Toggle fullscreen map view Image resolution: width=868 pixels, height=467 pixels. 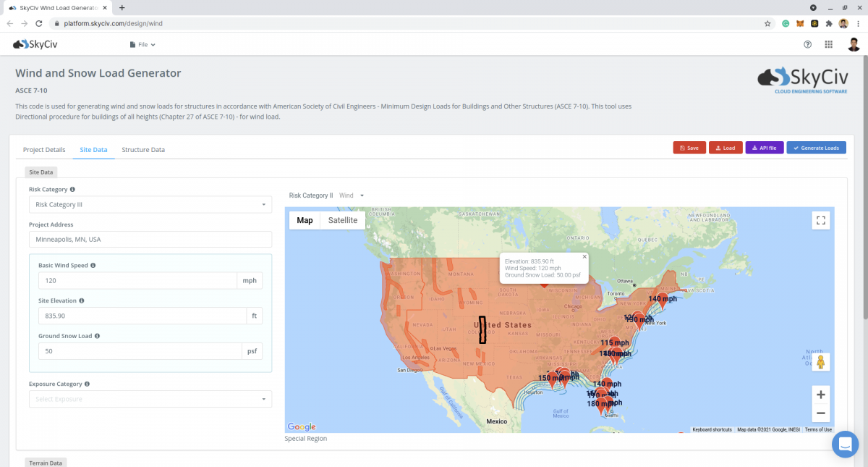point(820,221)
